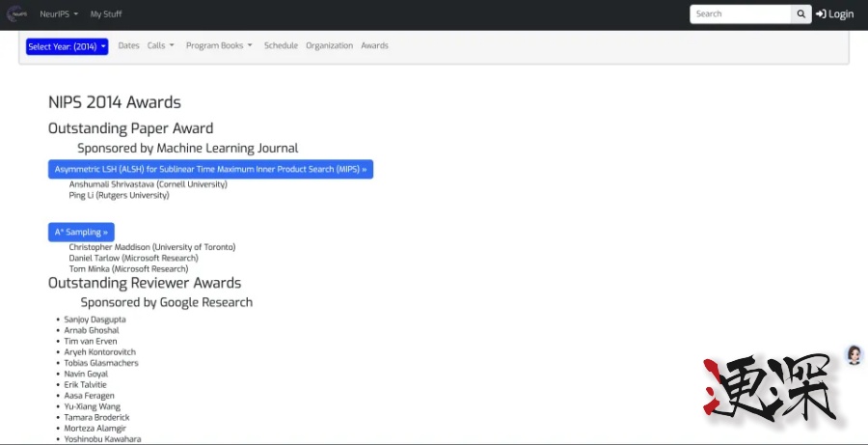
Task: Expand the Program Books dropdown
Action: (x=219, y=45)
